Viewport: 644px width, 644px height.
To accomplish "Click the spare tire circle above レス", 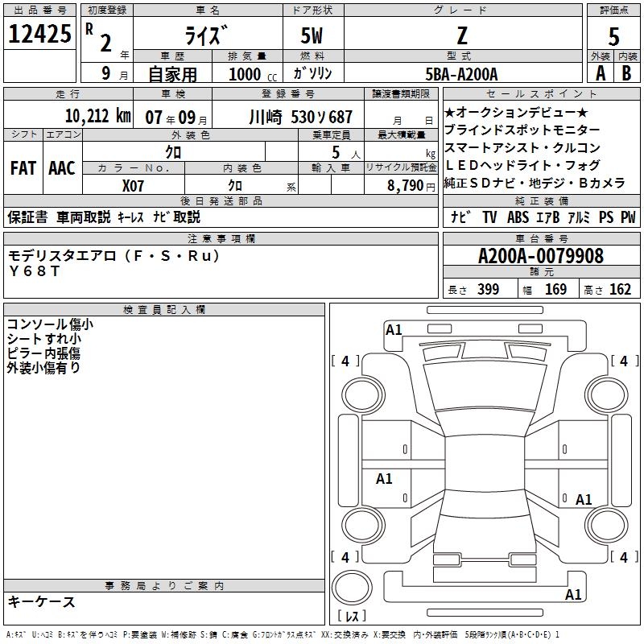I will point(352,588).
